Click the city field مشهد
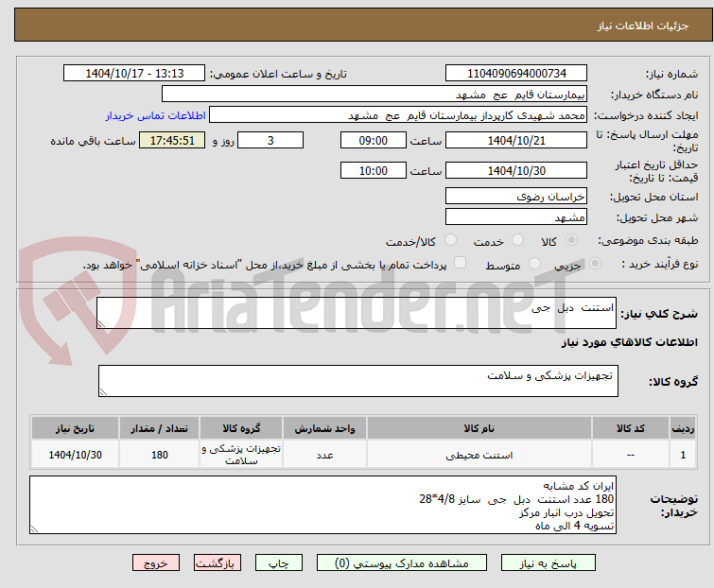 (x=516, y=217)
